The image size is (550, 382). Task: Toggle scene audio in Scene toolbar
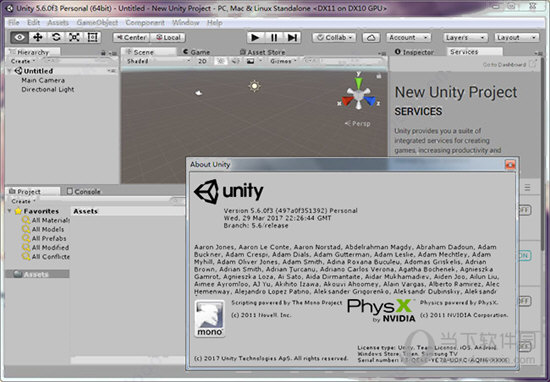click(235, 61)
